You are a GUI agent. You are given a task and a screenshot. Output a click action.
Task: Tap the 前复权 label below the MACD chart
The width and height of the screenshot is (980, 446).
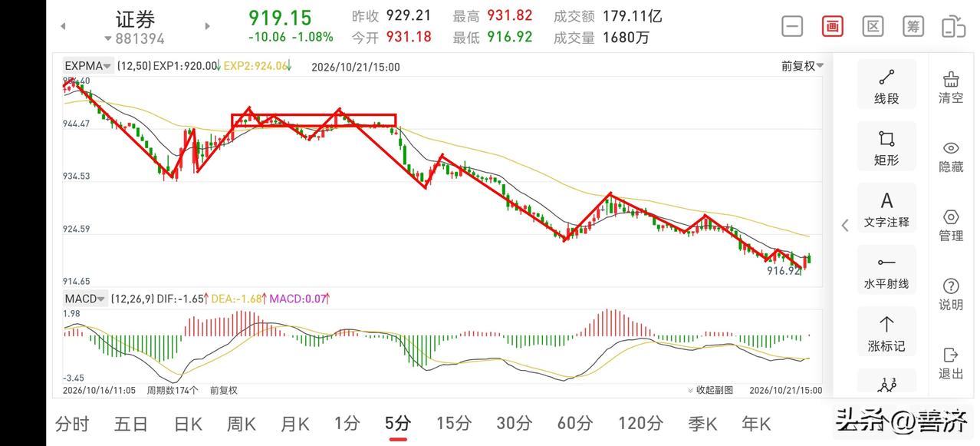pos(224,390)
